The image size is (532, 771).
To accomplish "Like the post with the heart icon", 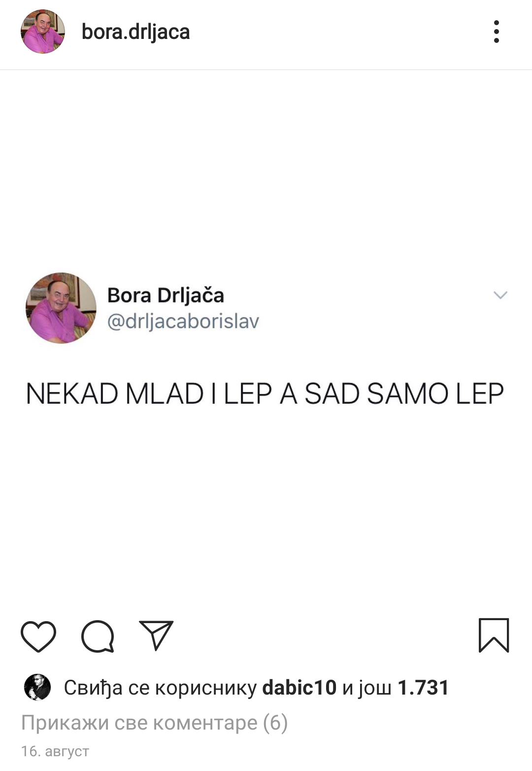I will [x=38, y=636].
